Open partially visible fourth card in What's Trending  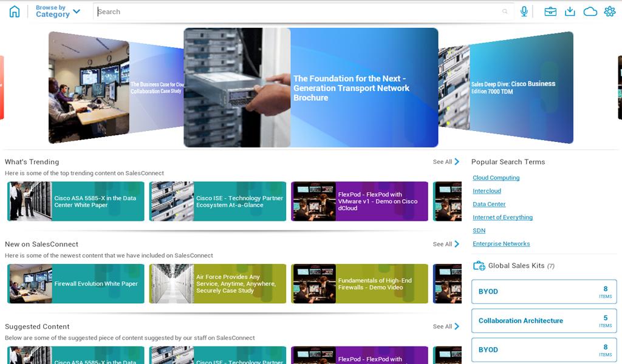(448, 201)
